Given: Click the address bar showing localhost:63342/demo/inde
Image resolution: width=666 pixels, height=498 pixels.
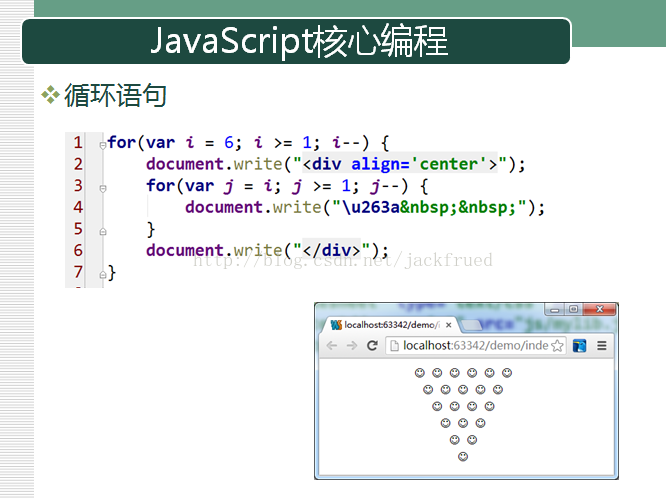Looking at the screenshot, I should [476, 346].
